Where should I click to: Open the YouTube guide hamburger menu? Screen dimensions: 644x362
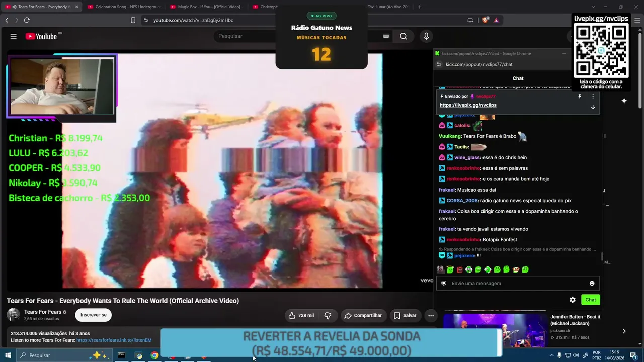click(x=14, y=36)
